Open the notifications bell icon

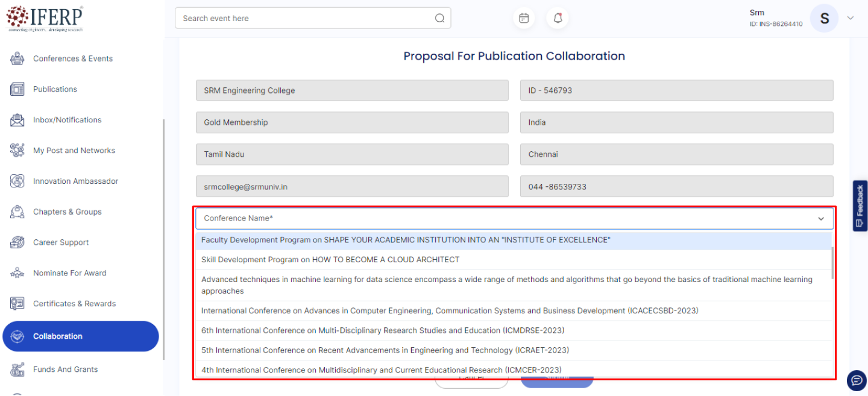coord(558,18)
